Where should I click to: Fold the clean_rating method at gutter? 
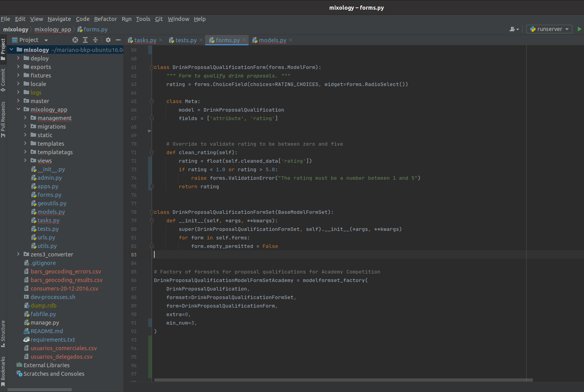pos(152,153)
